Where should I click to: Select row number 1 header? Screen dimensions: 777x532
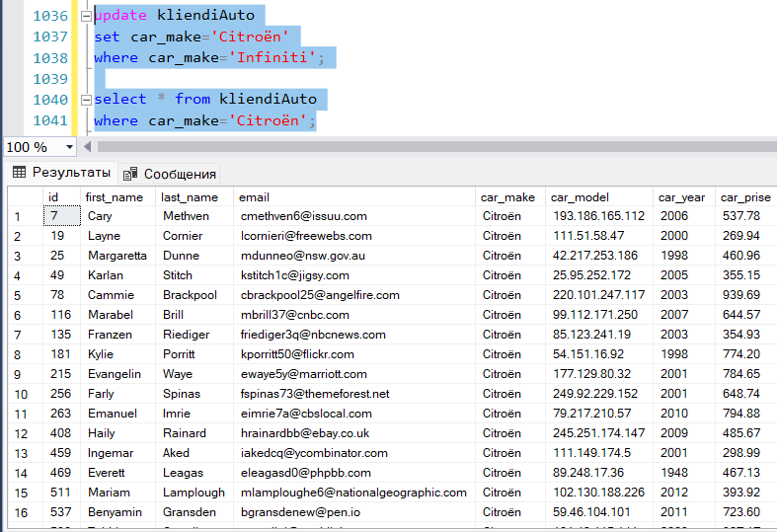(26, 216)
